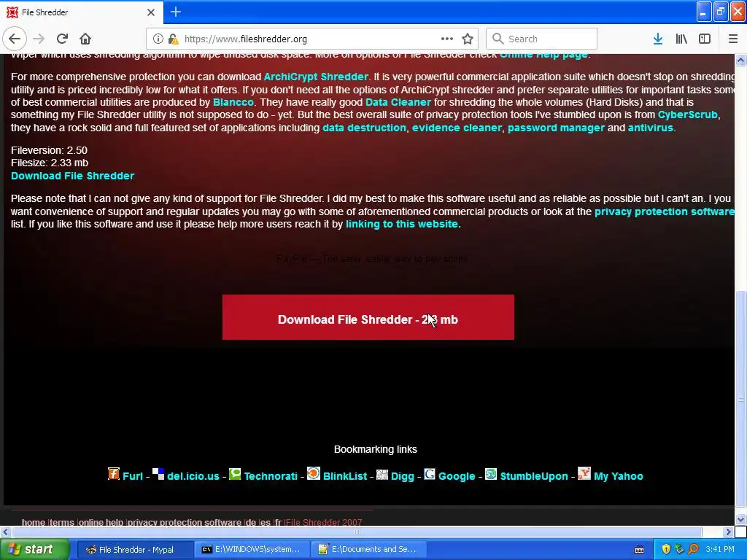This screenshot has width=747, height=560.
Task: Click the forward navigation arrow
Action: (x=39, y=39)
